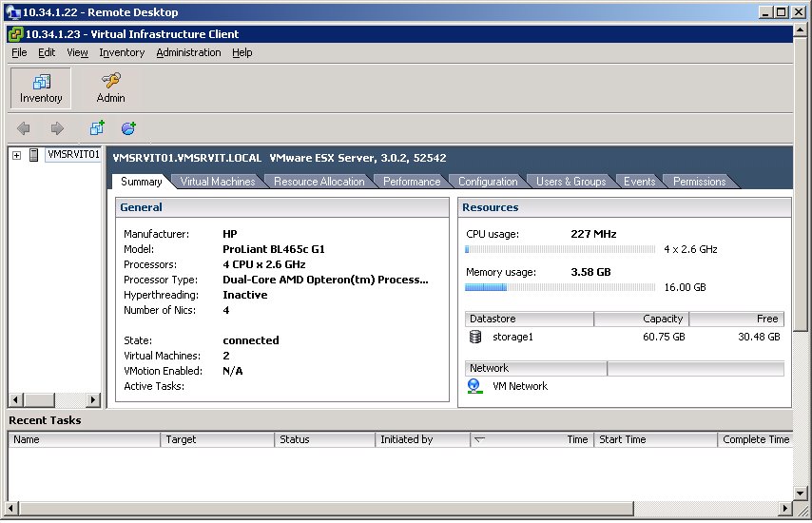Switch to the Configuration tab
Screen dimensions: 812x523
pyautogui.click(x=488, y=182)
